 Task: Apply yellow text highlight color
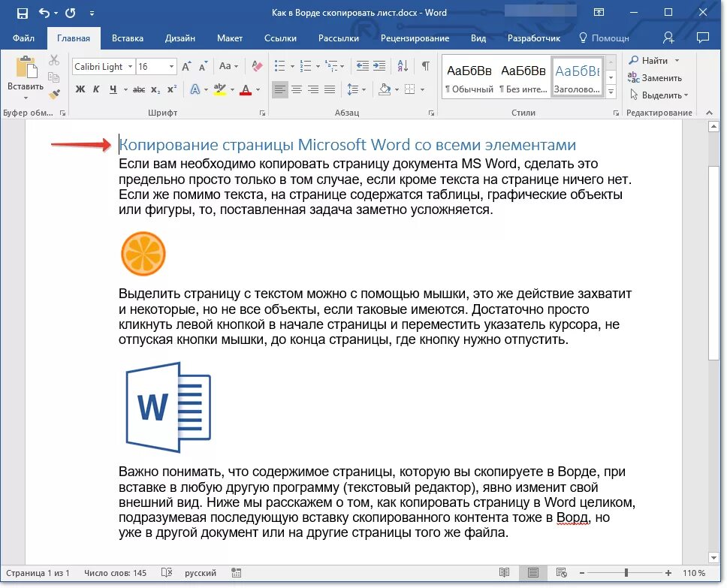coord(220,89)
